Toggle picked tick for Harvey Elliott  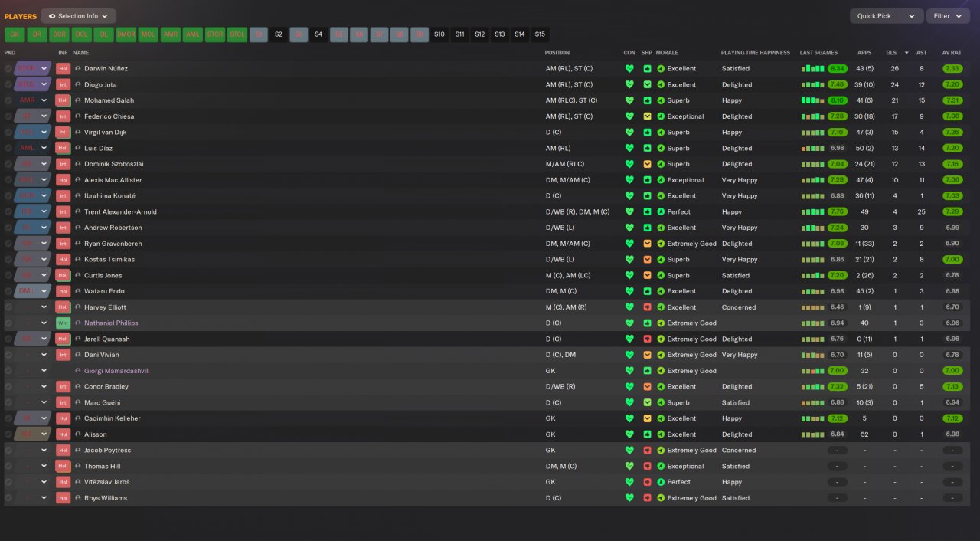[8, 307]
